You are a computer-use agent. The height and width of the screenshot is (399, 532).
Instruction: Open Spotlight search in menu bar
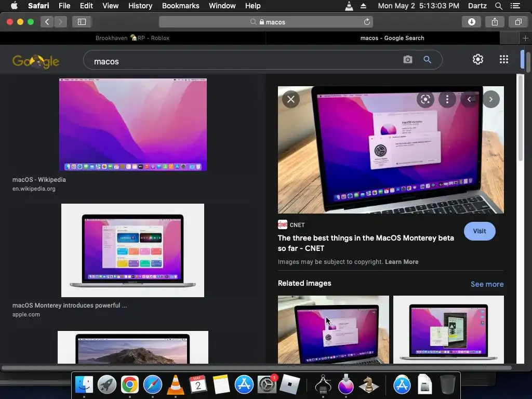[498, 6]
